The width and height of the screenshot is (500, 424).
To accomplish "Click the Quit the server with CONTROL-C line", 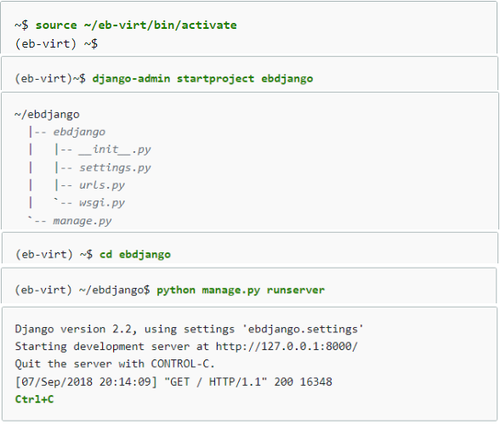I will [115, 364].
